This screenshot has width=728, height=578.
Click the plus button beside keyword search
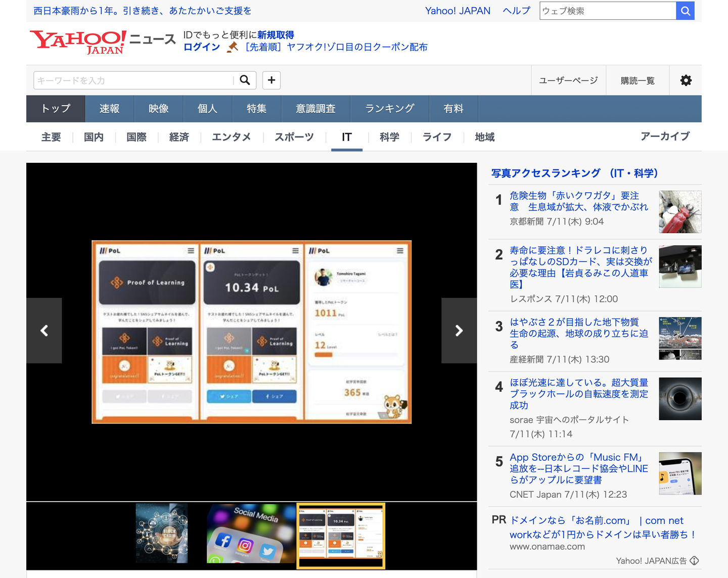point(271,80)
